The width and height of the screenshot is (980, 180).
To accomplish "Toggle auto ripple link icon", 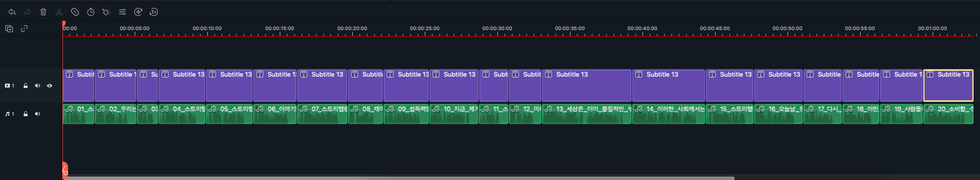I will click(x=24, y=29).
